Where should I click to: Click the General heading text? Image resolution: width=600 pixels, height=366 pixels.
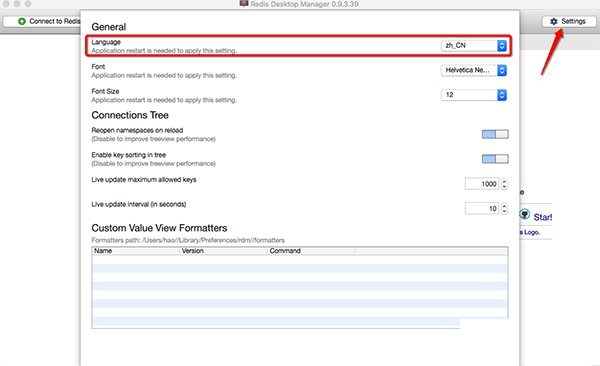109,27
